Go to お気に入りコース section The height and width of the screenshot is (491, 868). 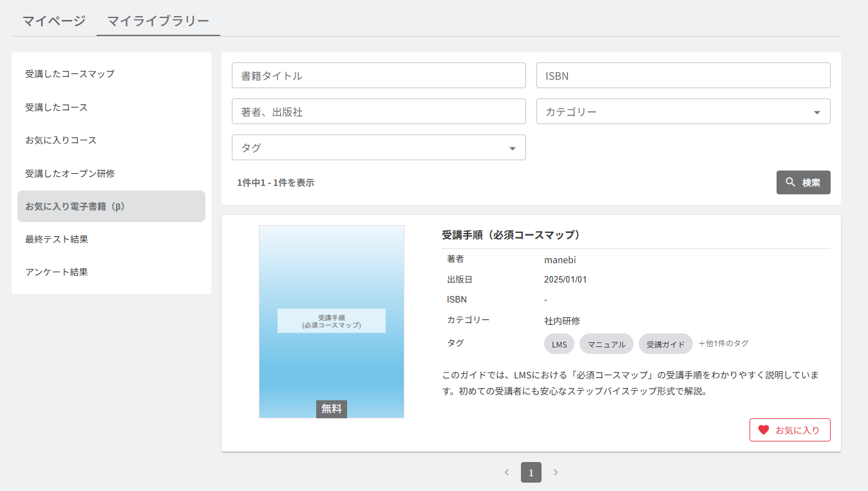point(61,140)
